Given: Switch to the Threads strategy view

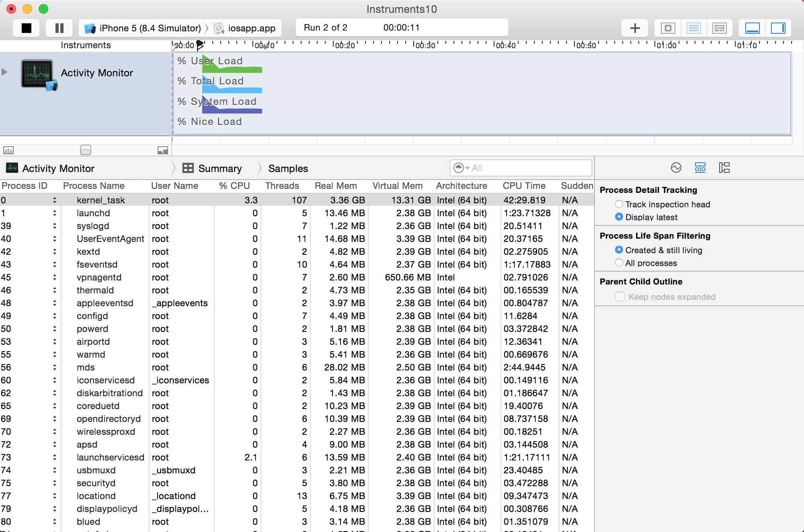Looking at the screenshot, I should point(719,28).
